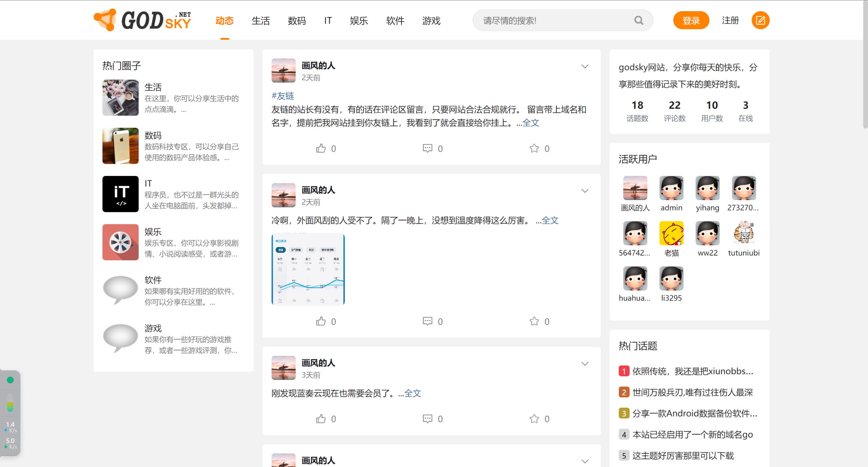
Task: Open 画风的人 author name on 友链 post
Action: click(x=318, y=65)
